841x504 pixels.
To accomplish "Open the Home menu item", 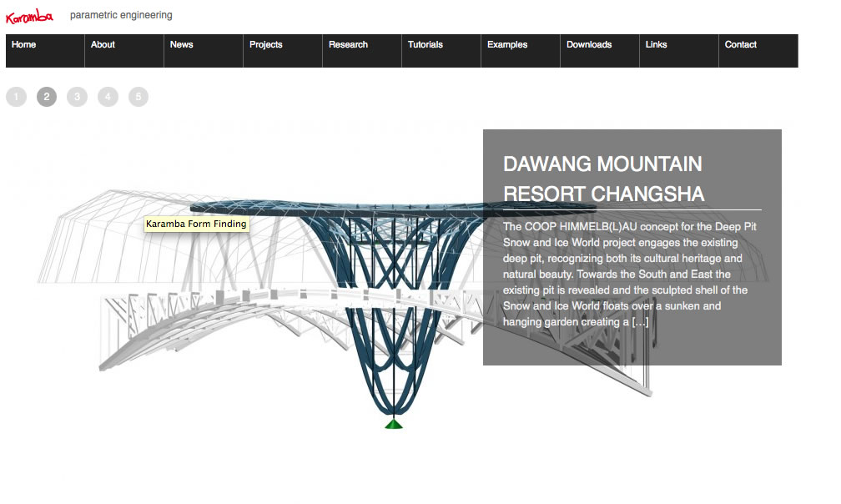I will pyautogui.click(x=24, y=45).
